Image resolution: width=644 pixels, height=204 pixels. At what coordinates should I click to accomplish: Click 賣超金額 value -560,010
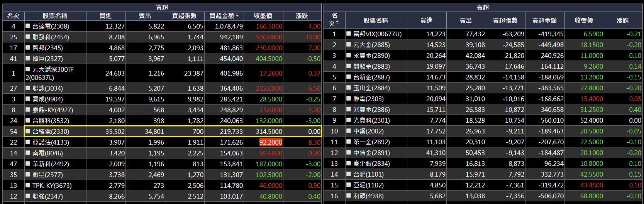pos(551,120)
